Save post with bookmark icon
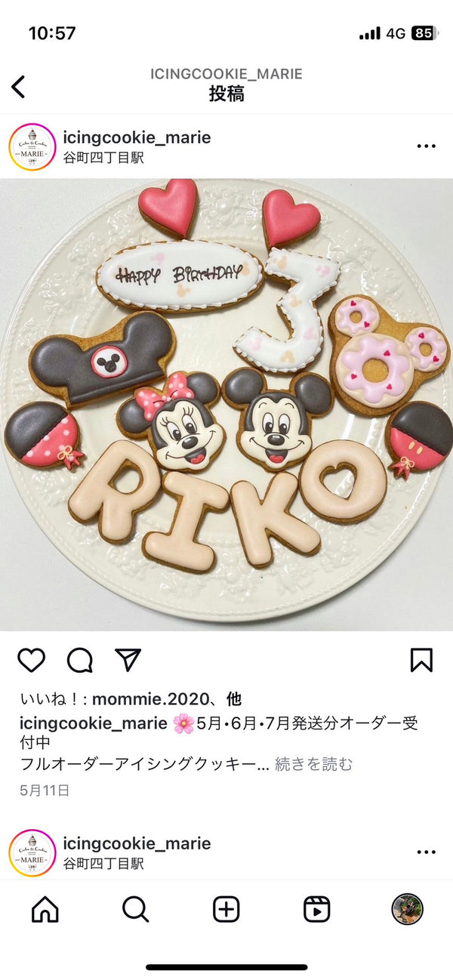The width and height of the screenshot is (453, 980). (x=421, y=660)
